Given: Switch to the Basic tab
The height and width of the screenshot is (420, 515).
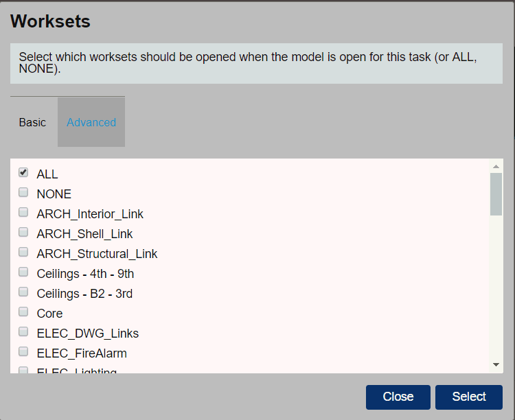Looking at the screenshot, I should point(32,122).
